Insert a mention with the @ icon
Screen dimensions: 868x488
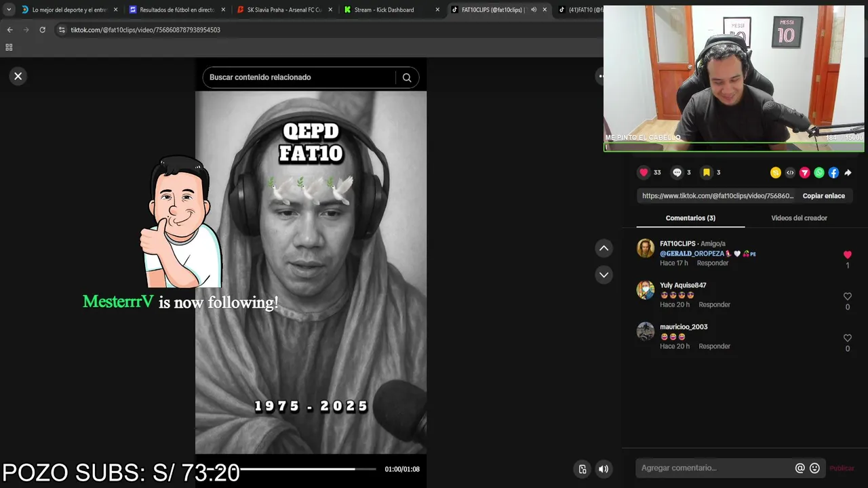pos(800,468)
